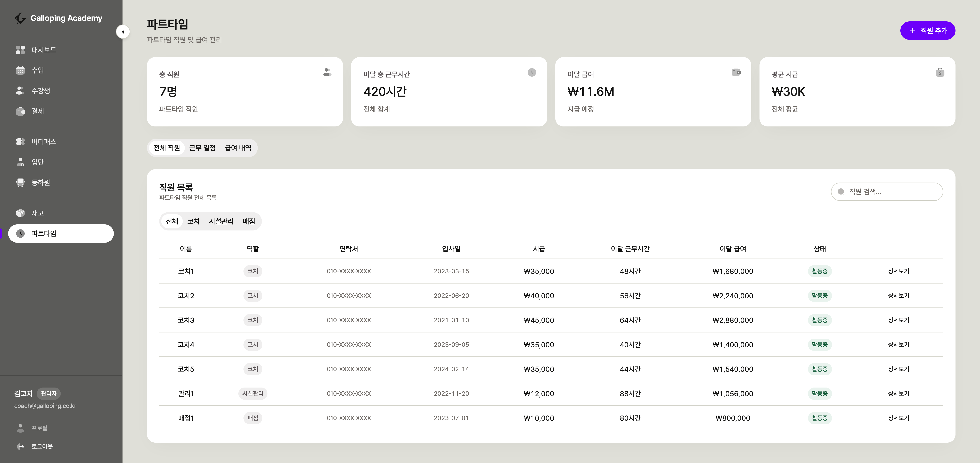Select the 파트타임 menu item

pos(61,233)
